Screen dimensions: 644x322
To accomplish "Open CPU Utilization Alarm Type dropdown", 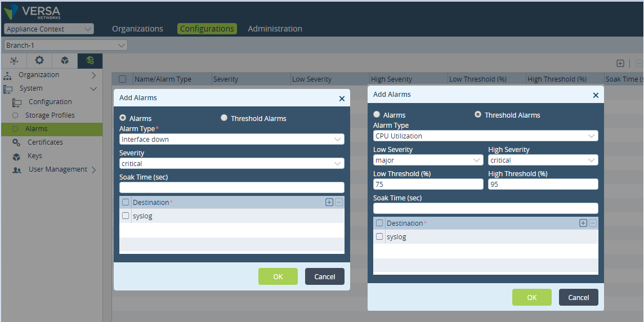I will click(x=485, y=136).
